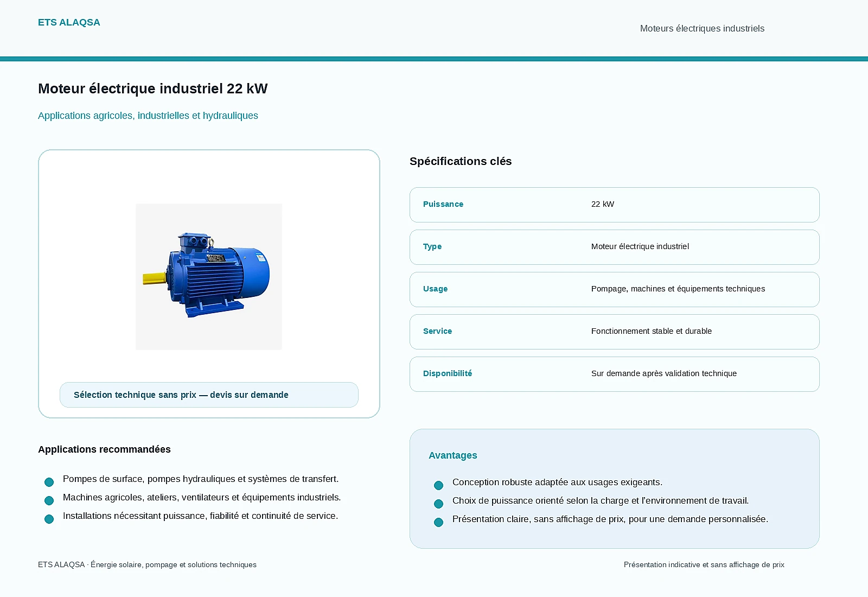Select the 'devis sur demande' banner
The image size is (868, 597).
coord(209,395)
